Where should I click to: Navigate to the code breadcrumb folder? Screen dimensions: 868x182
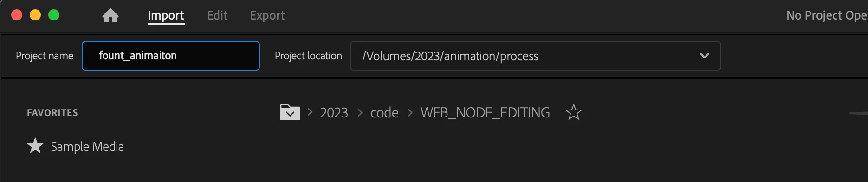pos(384,113)
